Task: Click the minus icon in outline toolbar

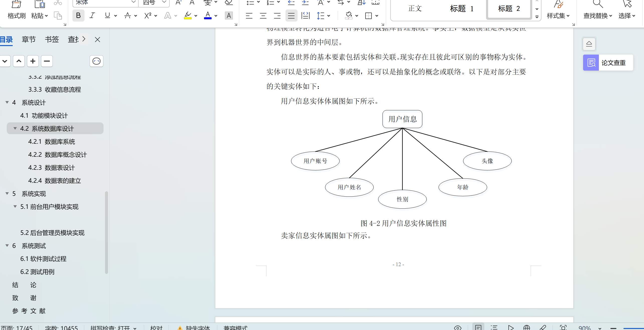Action: 47,61
